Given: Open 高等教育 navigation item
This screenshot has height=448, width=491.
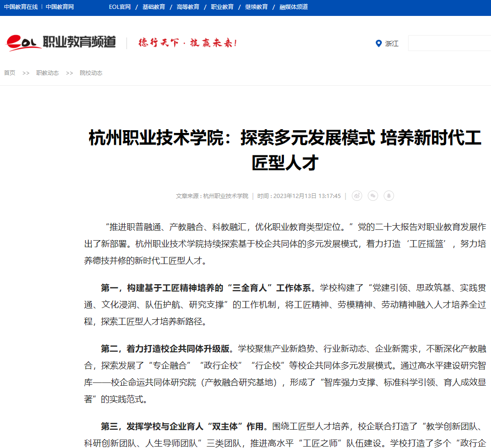Looking at the screenshot, I should coord(188,7).
